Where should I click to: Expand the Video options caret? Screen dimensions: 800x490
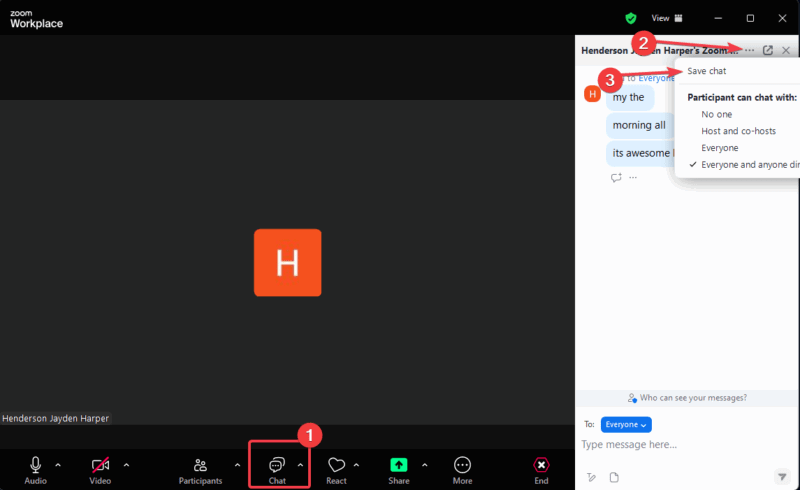126,465
